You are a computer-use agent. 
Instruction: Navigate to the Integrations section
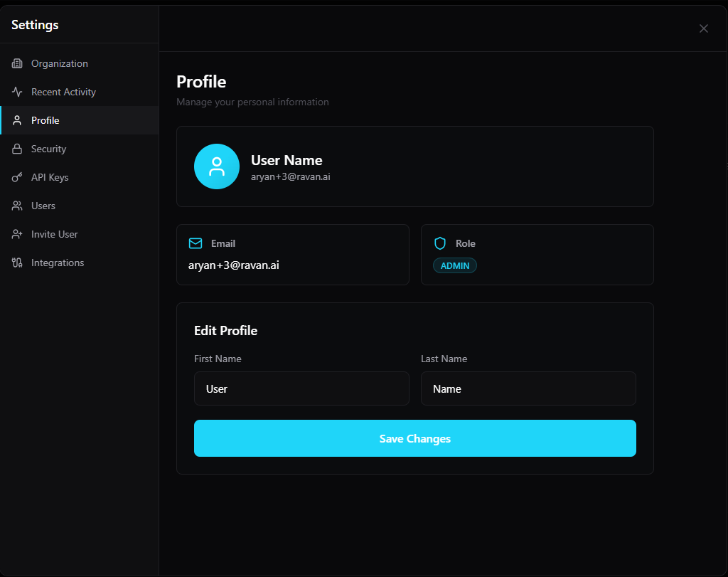[57, 263]
